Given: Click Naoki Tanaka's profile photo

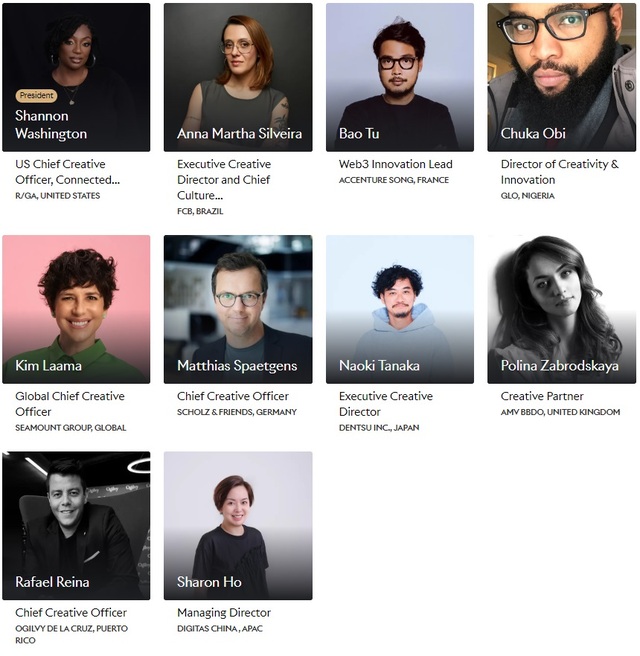Looking at the screenshot, I should pos(400,309).
